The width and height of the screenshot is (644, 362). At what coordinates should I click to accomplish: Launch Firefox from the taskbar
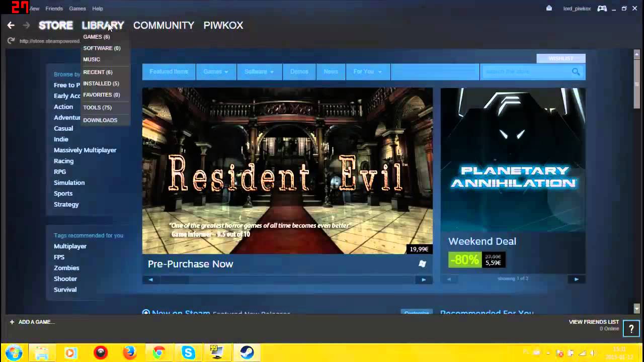pos(130,353)
